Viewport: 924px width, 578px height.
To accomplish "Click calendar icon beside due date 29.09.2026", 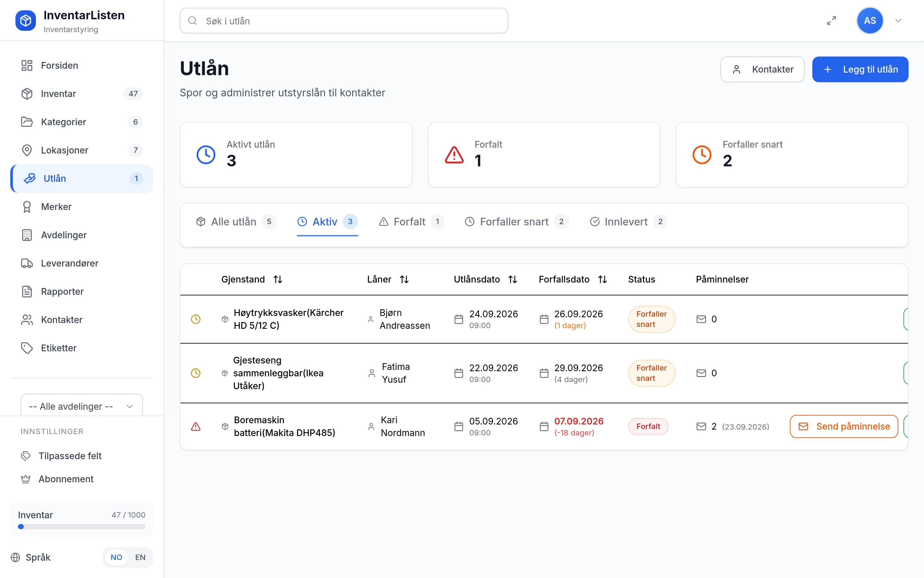I will coord(544,373).
